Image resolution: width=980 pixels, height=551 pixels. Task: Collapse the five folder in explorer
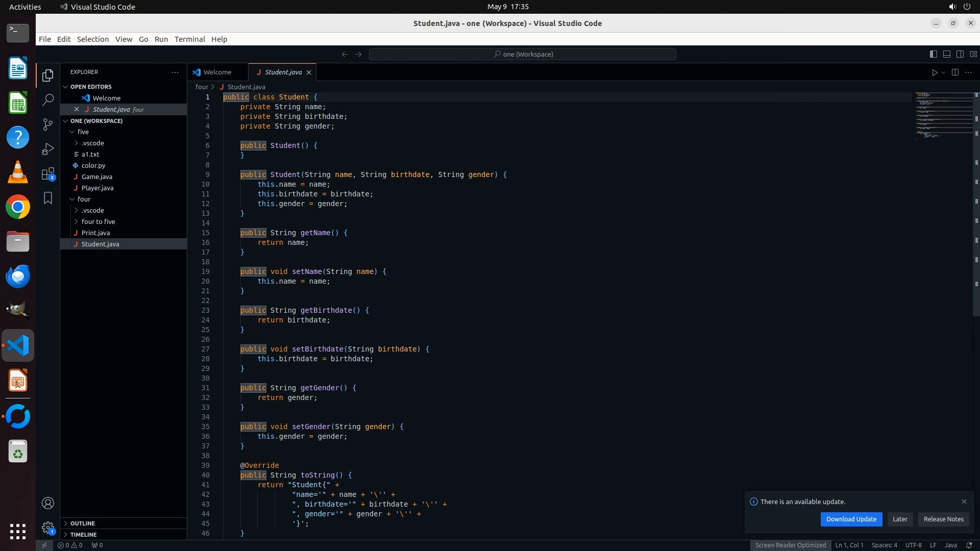[83, 132]
